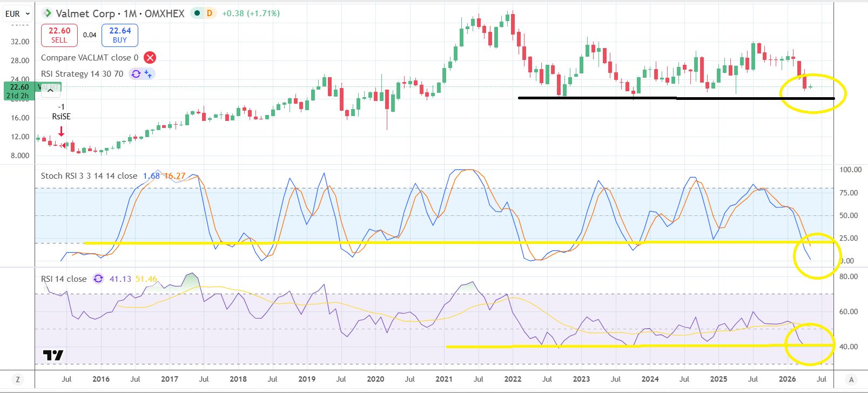
Task: Click the red RsiSE sell arrow marker
Action: click(62, 131)
